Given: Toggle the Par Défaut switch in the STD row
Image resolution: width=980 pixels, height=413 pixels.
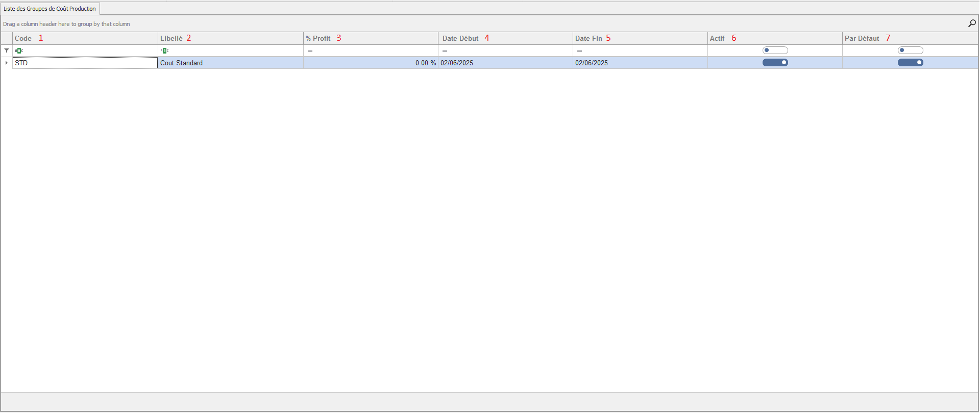Looking at the screenshot, I should click(910, 63).
